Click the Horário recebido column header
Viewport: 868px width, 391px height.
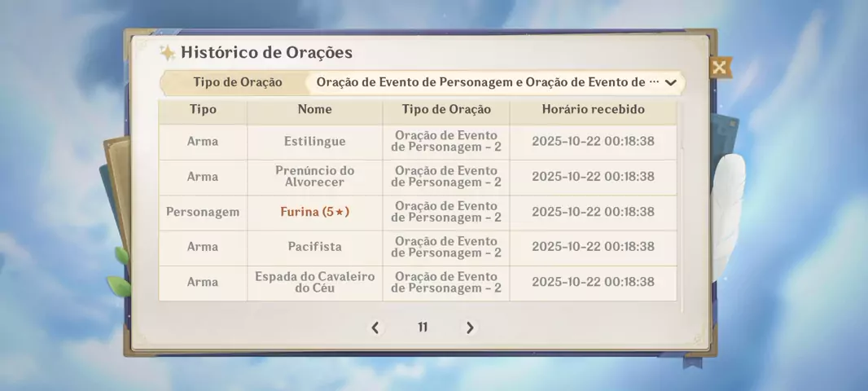[x=593, y=109]
